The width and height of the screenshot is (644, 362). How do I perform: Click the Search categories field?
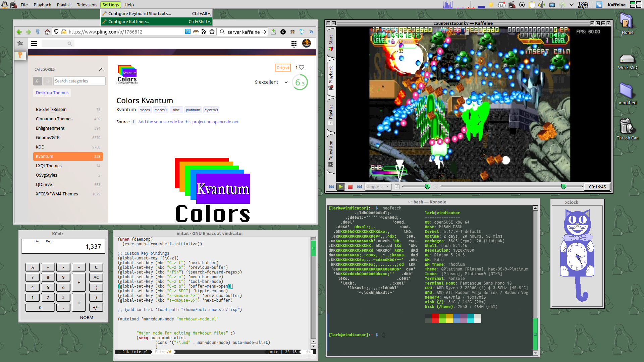(79, 81)
